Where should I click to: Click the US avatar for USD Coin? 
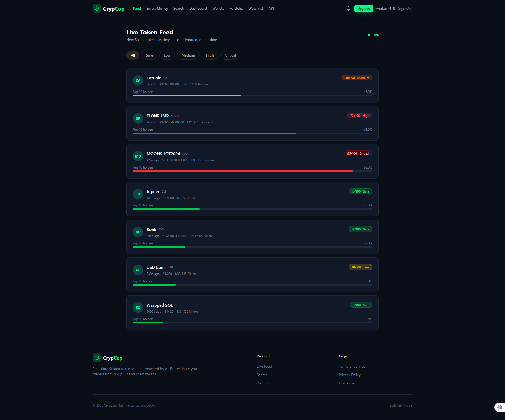pos(138,270)
